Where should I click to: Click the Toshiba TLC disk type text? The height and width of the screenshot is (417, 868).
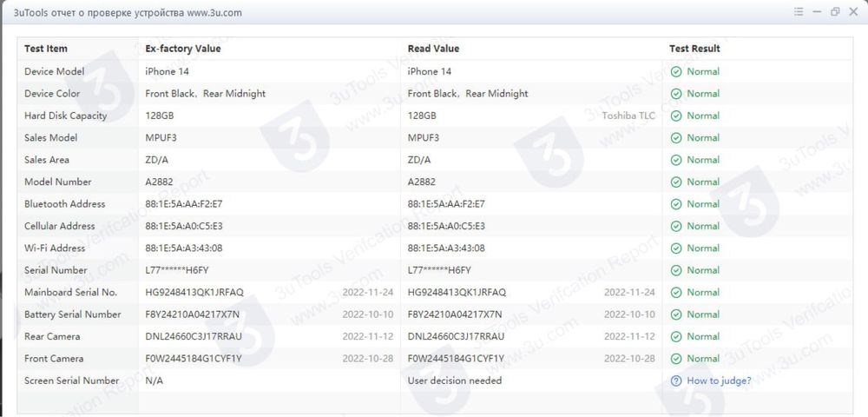tap(628, 116)
